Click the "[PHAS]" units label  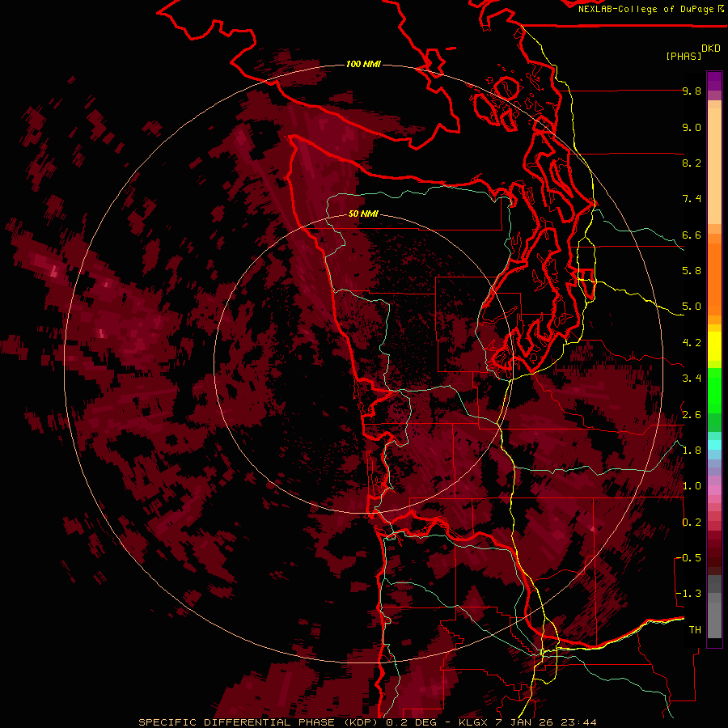coord(684,56)
